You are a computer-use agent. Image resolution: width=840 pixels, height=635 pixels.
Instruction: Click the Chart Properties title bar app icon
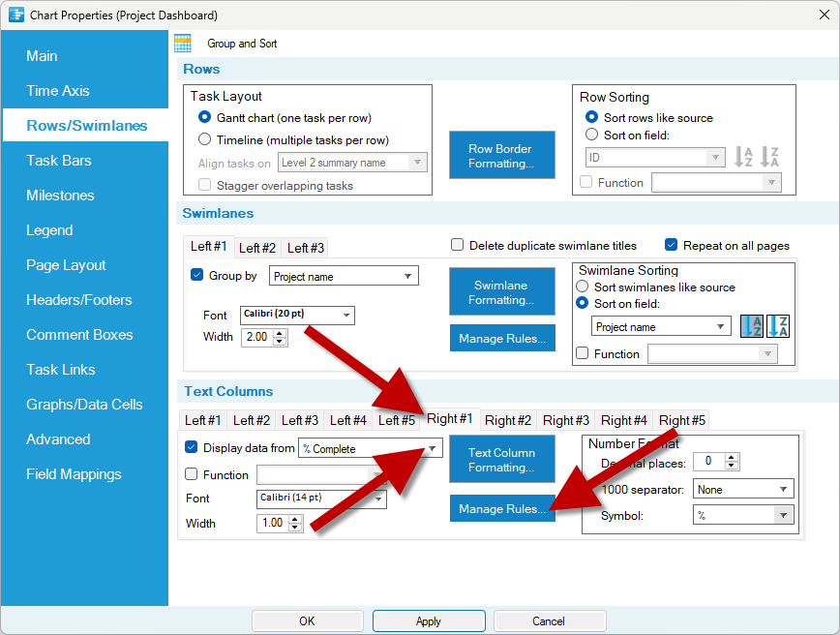pyautogui.click(x=16, y=15)
